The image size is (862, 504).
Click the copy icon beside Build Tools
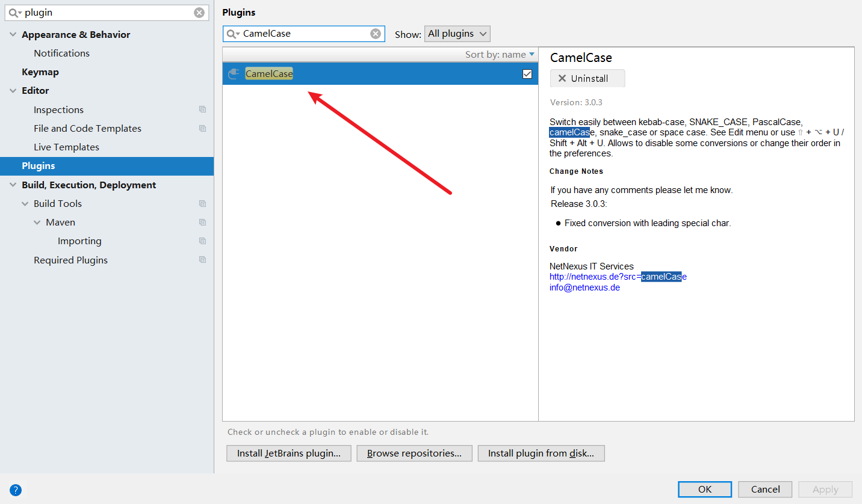pyautogui.click(x=202, y=204)
